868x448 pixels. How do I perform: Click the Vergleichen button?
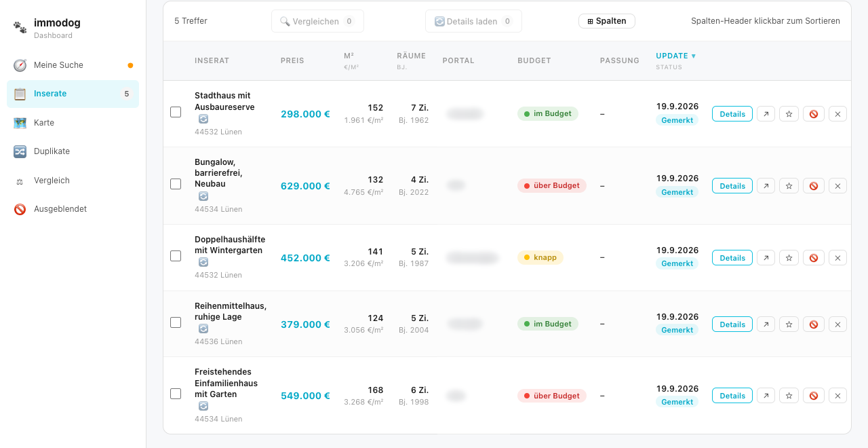pyautogui.click(x=317, y=21)
